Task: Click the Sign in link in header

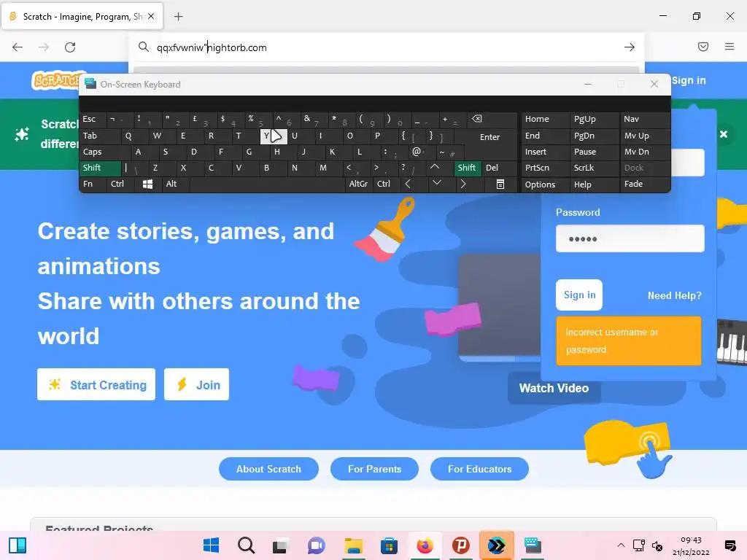Action: [x=689, y=80]
